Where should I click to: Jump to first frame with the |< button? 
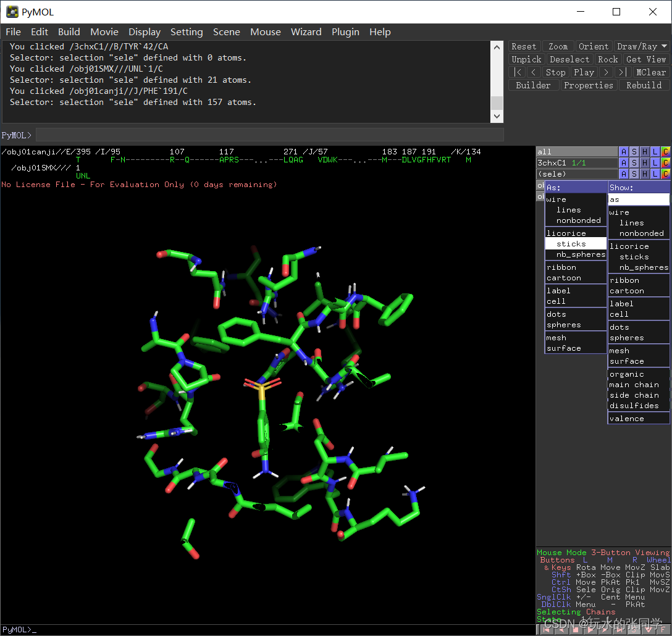[518, 72]
